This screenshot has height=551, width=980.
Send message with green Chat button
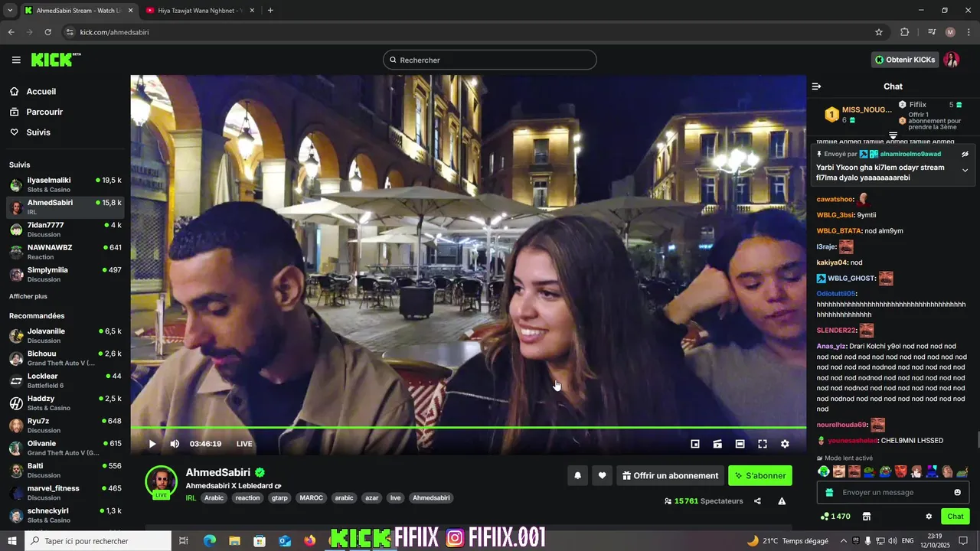click(955, 517)
